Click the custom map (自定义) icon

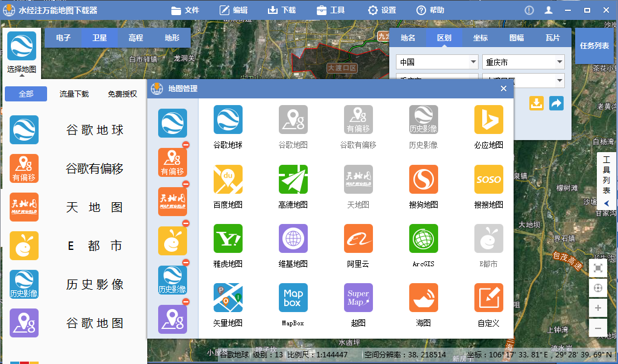pyautogui.click(x=488, y=298)
